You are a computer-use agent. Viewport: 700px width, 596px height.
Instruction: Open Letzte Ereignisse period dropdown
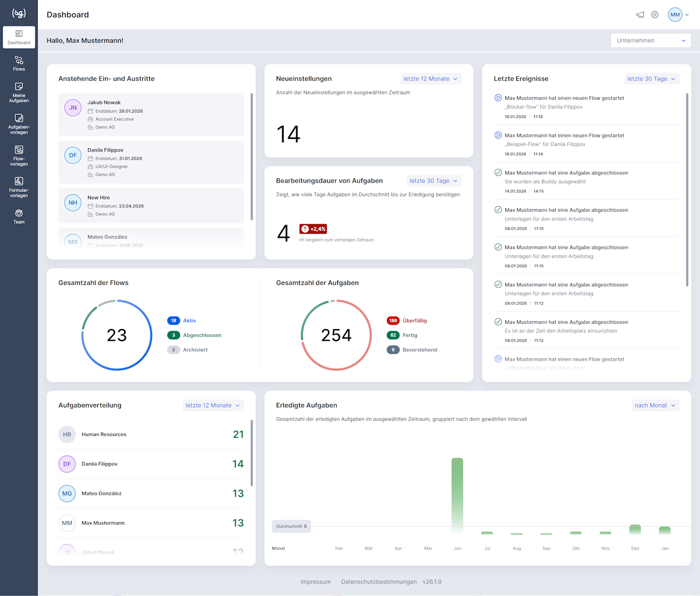click(651, 79)
